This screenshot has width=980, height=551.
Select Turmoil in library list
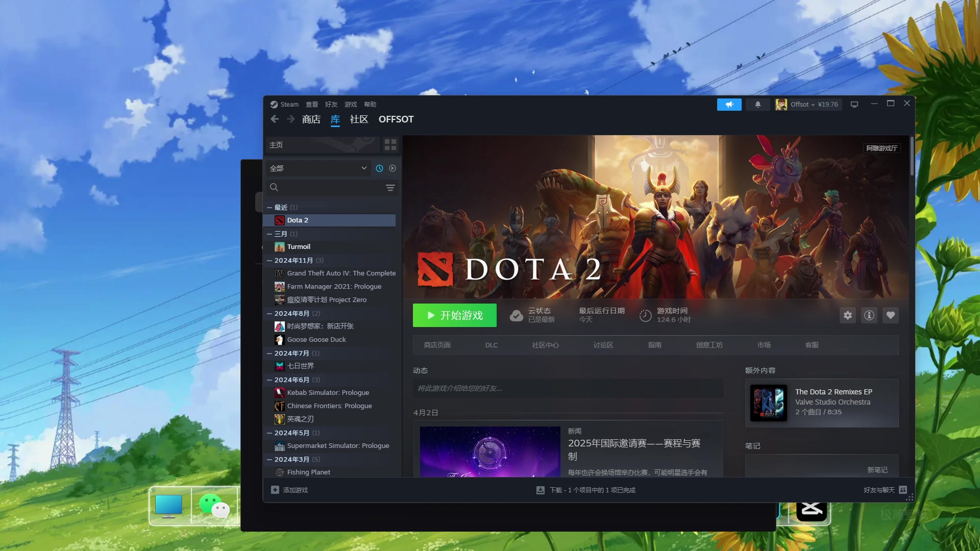330,247
